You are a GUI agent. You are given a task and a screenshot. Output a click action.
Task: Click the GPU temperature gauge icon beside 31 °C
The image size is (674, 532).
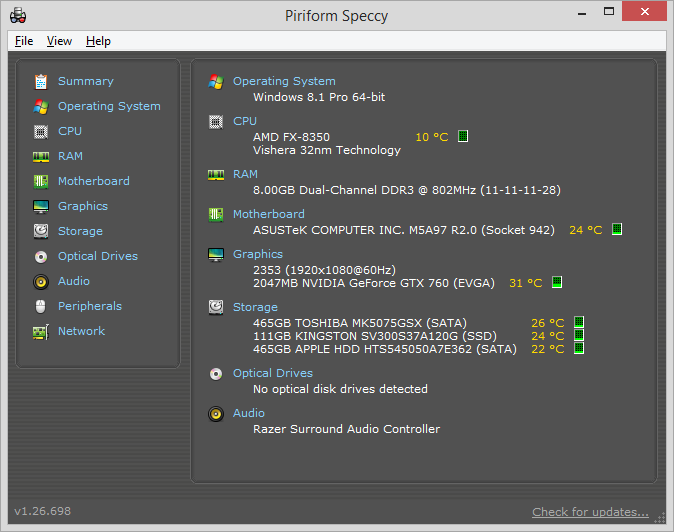(x=557, y=282)
